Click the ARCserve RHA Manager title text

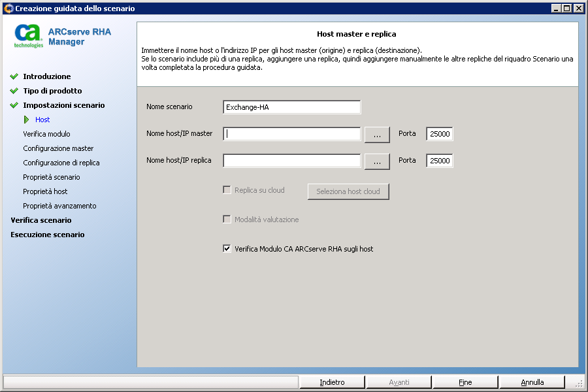(x=80, y=37)
